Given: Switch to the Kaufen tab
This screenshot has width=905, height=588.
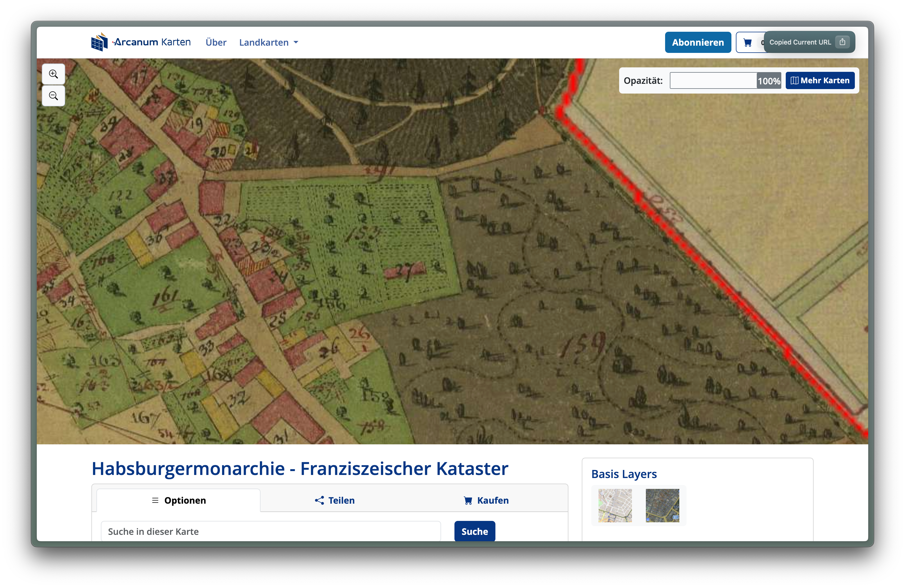Looking at the screenshot, I should 486,500.
